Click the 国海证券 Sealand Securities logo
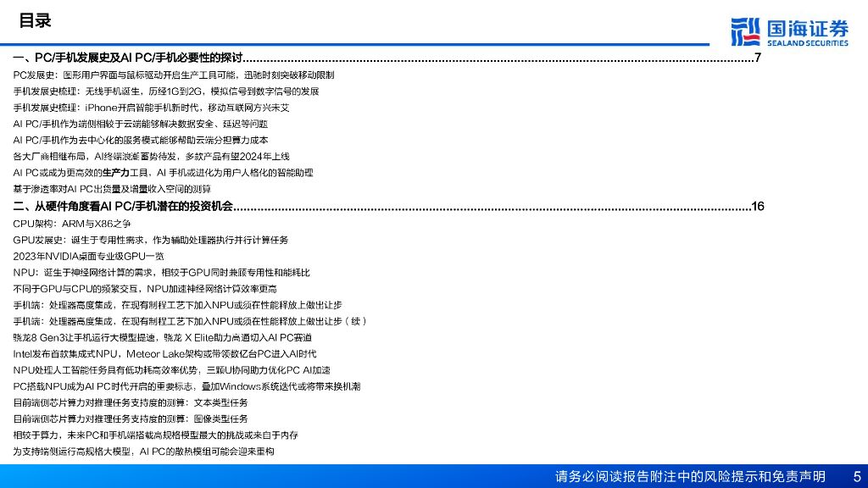868x488 pixels. click(789, 32)
